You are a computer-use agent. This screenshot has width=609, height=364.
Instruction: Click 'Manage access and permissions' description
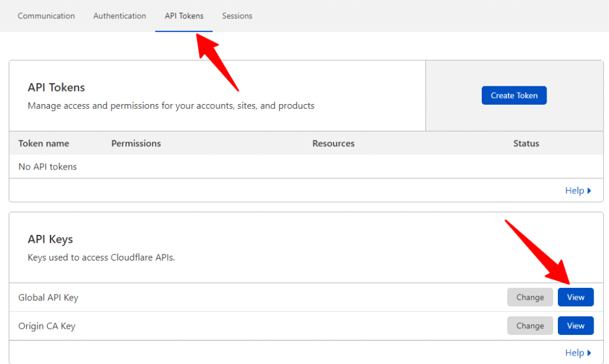coord(171,106)
